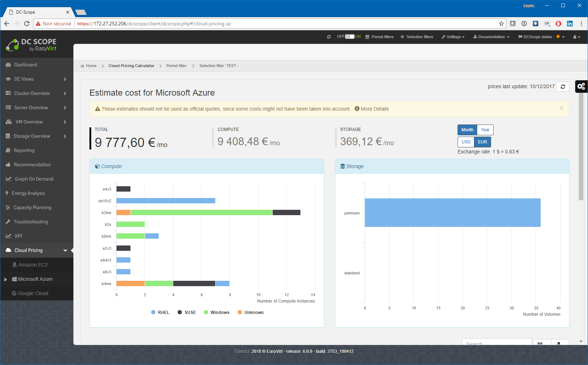Open the user account icon menu

tap(576, 37)
